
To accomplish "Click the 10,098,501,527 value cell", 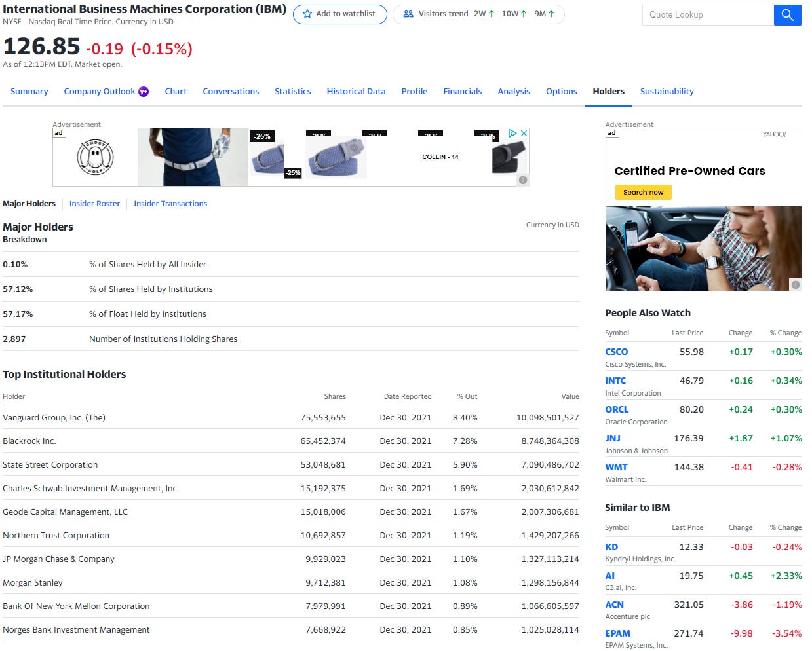I will point(548,417).
